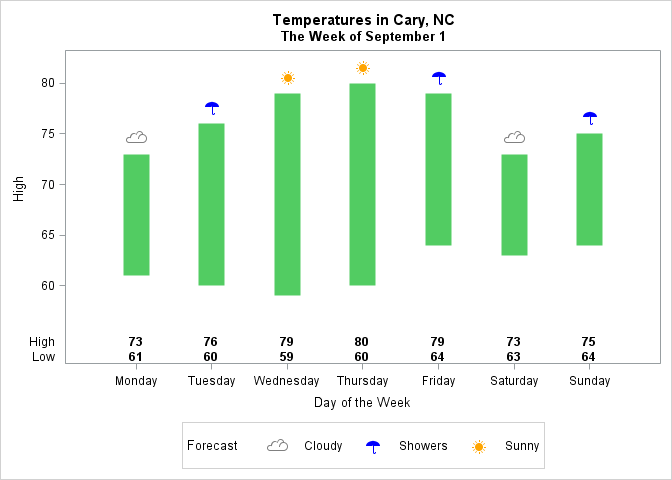Click the sun icon above Thursday's bar
The image size is (672, 480).
(x=363, y=68)
